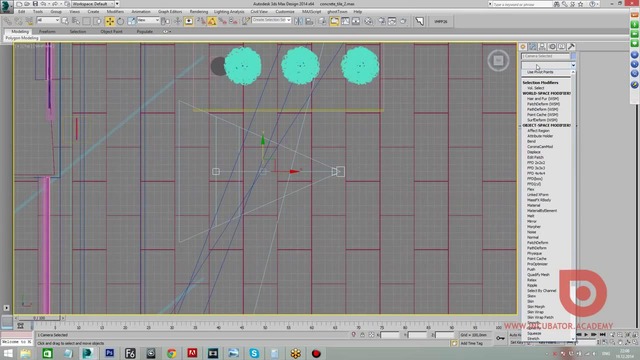Click the Align tool icon
Image resolution: width=640 pixels, height=360 pixels.
pos(309,21)
